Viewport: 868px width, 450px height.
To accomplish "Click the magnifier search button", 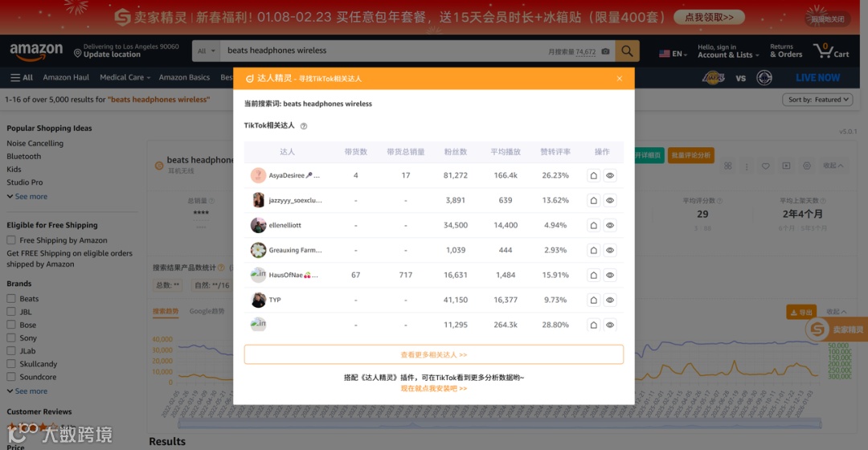I will tap(627, 51).
